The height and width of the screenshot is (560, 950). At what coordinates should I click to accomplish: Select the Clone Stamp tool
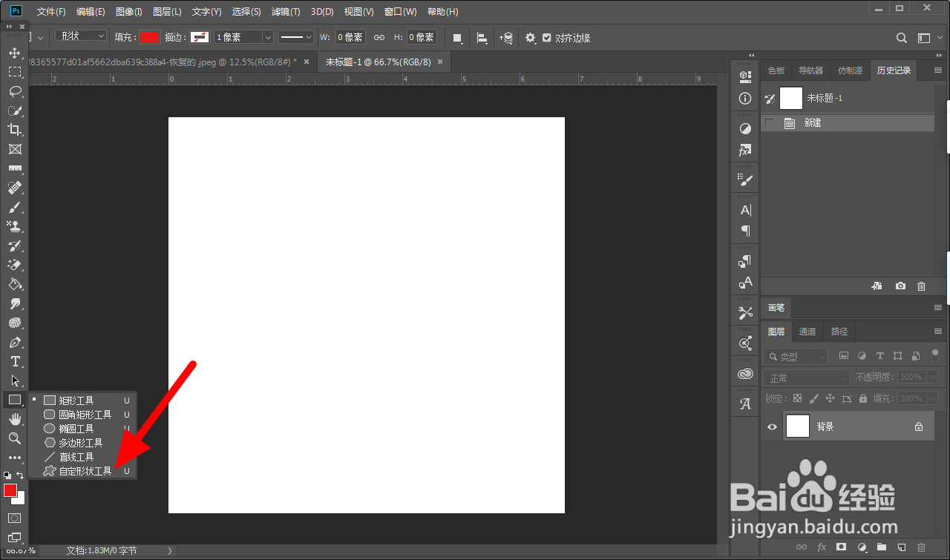click(x=15, y=226)
